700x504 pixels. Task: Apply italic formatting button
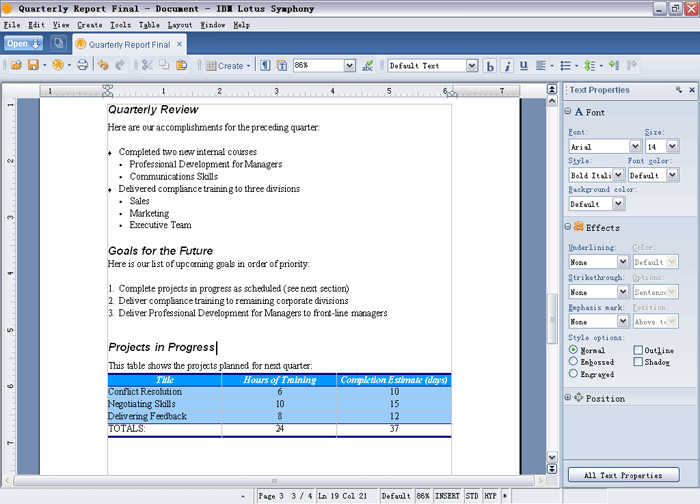[507, 66]
